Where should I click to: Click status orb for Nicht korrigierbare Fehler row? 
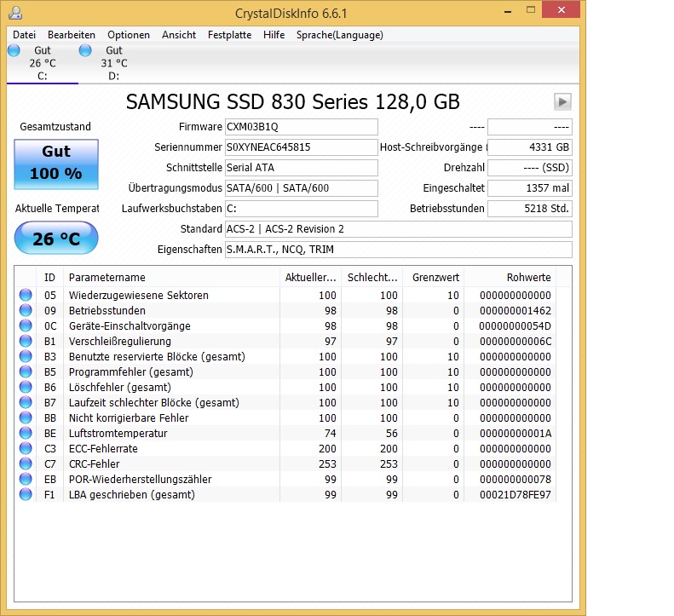[x=26, y=417]
